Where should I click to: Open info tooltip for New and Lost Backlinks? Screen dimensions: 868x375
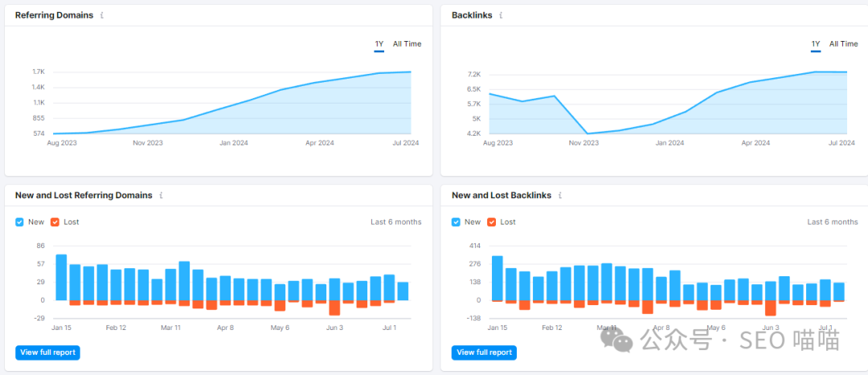pos(559,195)
